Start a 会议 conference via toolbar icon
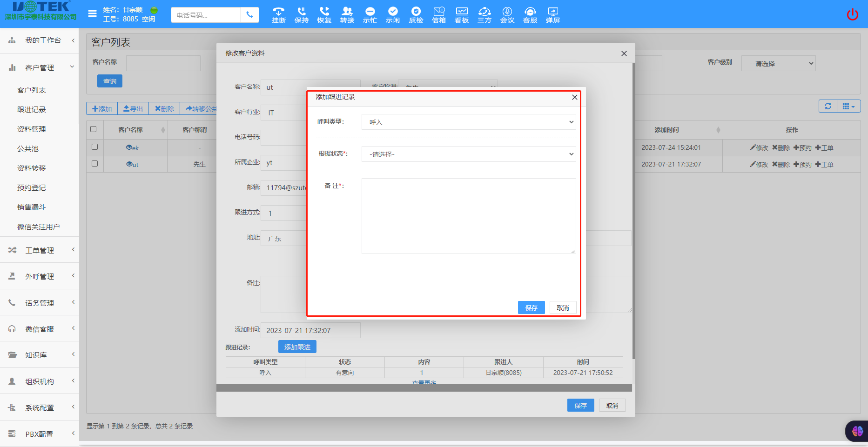This screenshot has height=447, width=868. (x=507, y=14)
